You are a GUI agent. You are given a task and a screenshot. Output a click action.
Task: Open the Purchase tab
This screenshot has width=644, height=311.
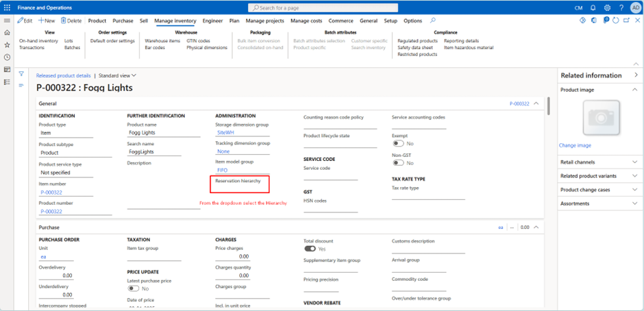click(x=123, y=21)
